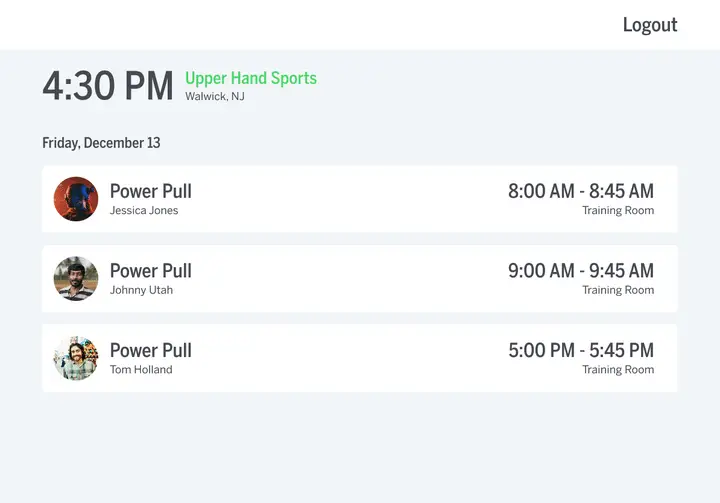The height and width of the screenshot is (503, 720).
Task: Click the Friday, December 13 date heading
Action: coord(101,143)
